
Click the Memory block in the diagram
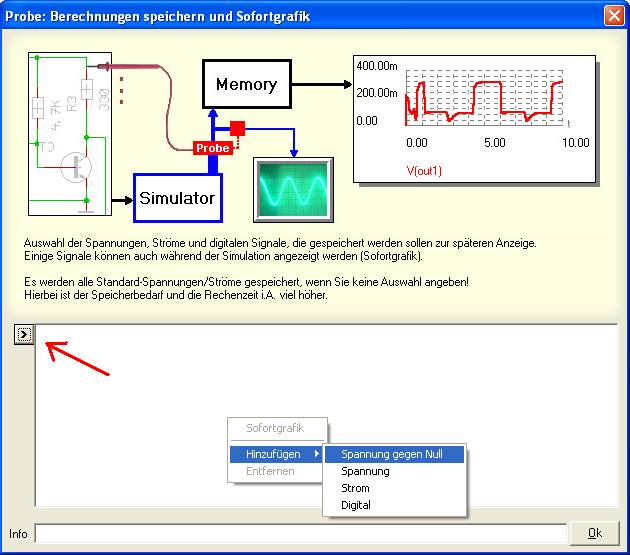246,85
